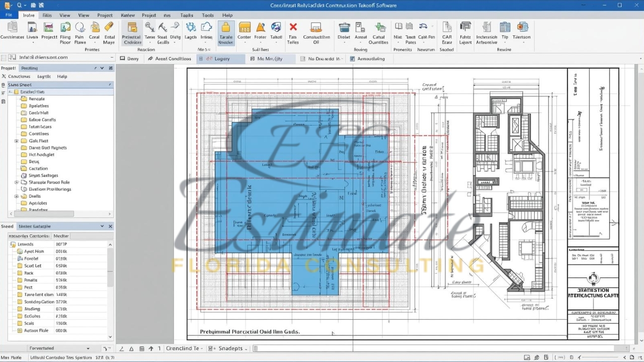
Task: Select the orange Froter cone icon
Action: [x=260, y=28]
